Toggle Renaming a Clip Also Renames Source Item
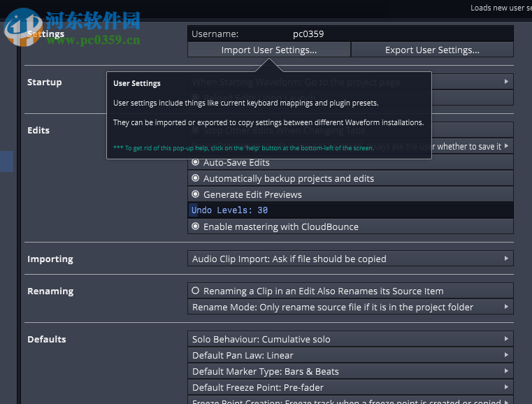Screen dimensions: 532x404 [x=350, y=291]
